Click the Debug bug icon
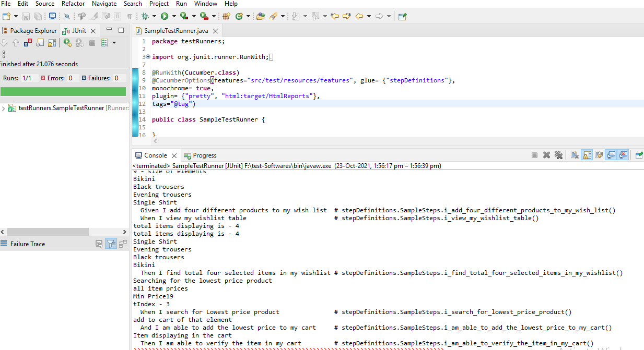The width and height of the screenshot is (644, 350). click(145, 16)
